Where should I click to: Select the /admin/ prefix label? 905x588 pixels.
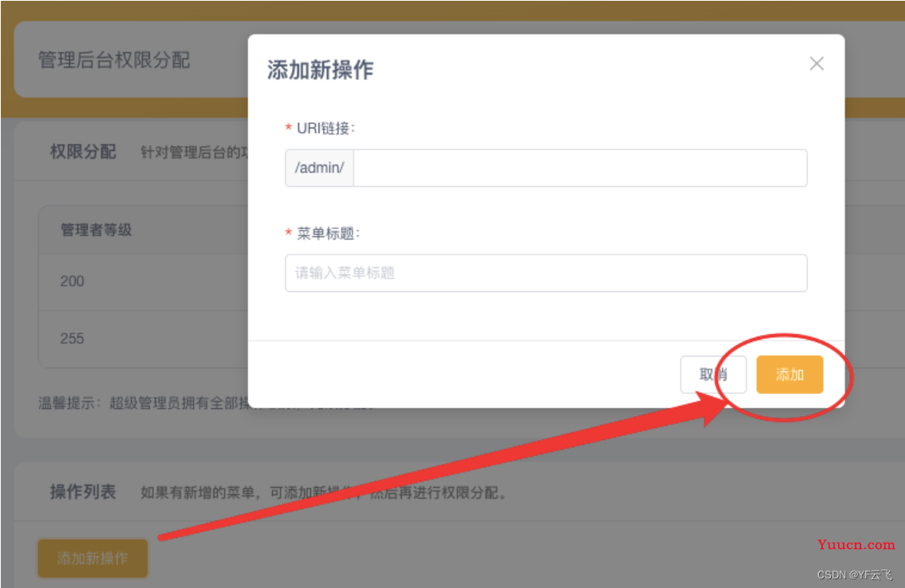[x=319, y=168]
